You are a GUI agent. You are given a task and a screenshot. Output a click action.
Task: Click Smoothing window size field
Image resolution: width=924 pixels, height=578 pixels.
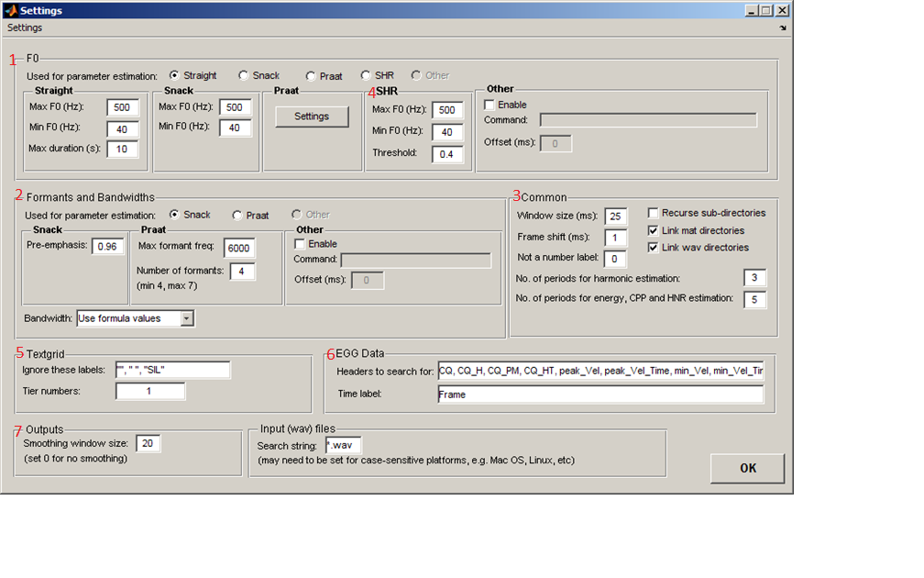click(x=148, y=443)
